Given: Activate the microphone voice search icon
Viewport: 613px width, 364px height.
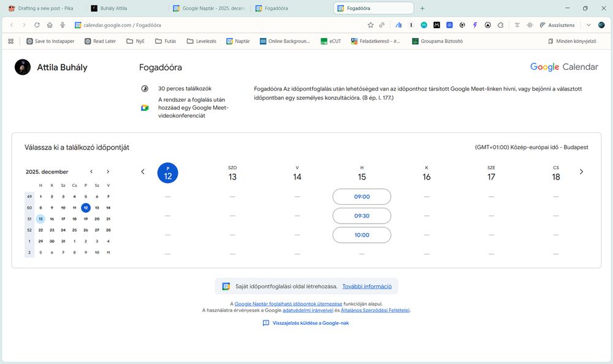Looking at the screenshot, I should [x=62, y=25].
